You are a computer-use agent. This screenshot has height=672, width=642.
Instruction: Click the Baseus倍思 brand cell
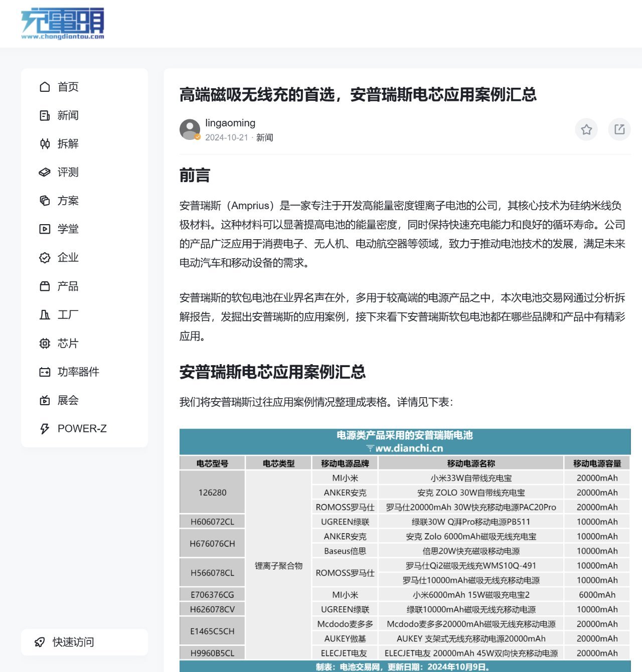pos(345,551)
